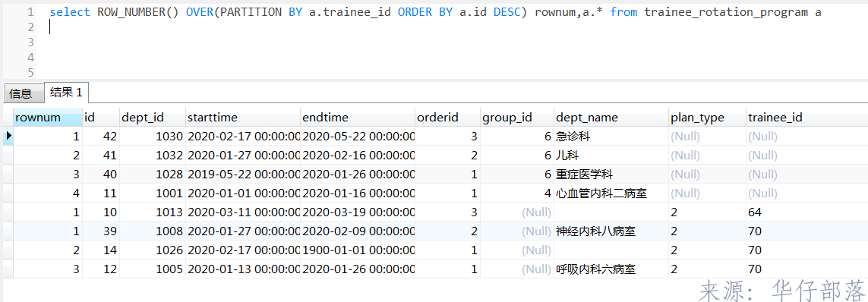This screenshot has width=868, height=302.
Task: Click endtime 2020-03-19 00:00:00 cell
Action: [357, 212]
